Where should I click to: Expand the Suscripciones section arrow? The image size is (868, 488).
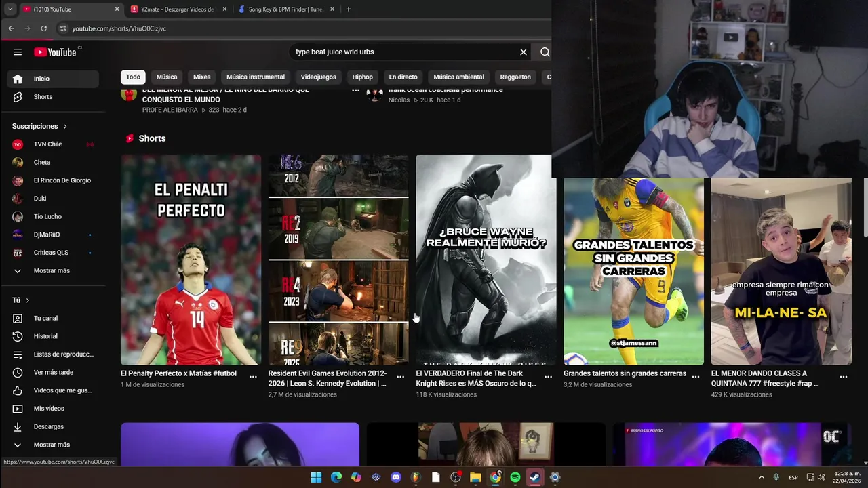tap(65, 127)
